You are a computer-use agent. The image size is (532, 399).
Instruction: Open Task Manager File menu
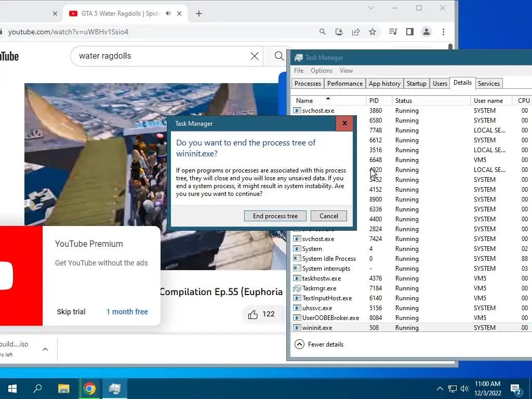click(x=299, y=71)
